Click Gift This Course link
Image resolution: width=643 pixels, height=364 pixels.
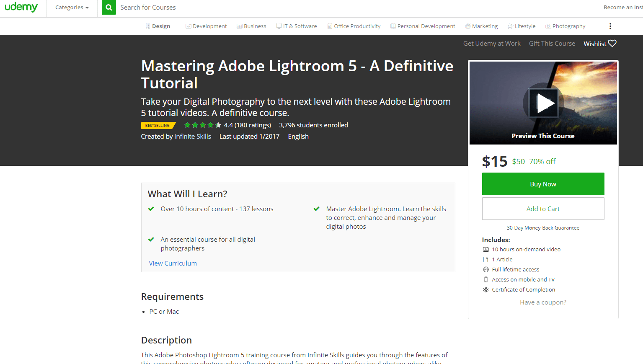tap(552, 43)
